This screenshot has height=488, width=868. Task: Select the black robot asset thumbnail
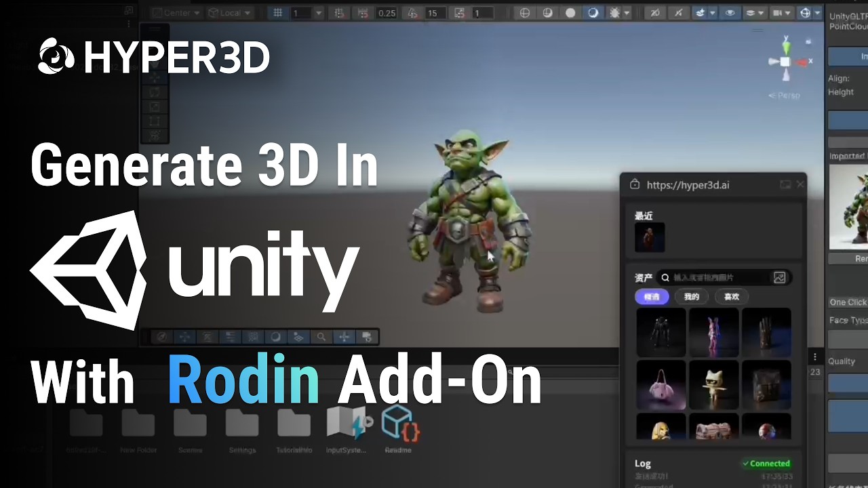click(661, 332)
